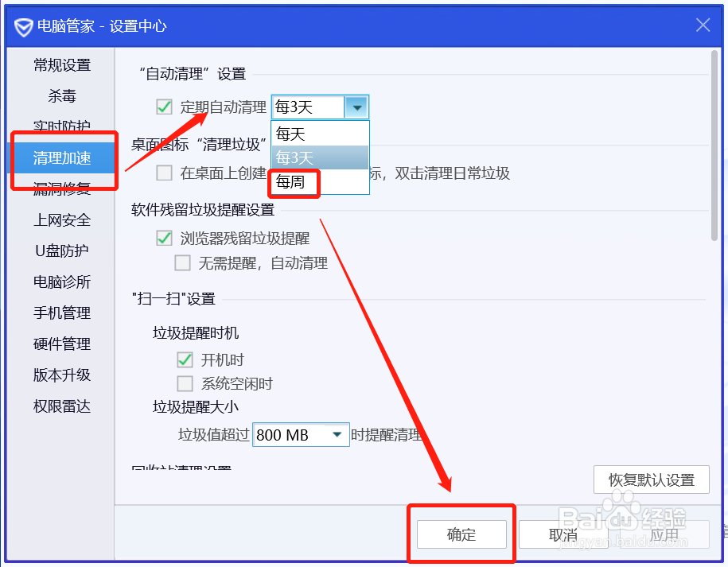This screenshot has height=567, width=728.
Task: Uncheck the 开机时 reminder option
Action: click(x=185, y=359)
